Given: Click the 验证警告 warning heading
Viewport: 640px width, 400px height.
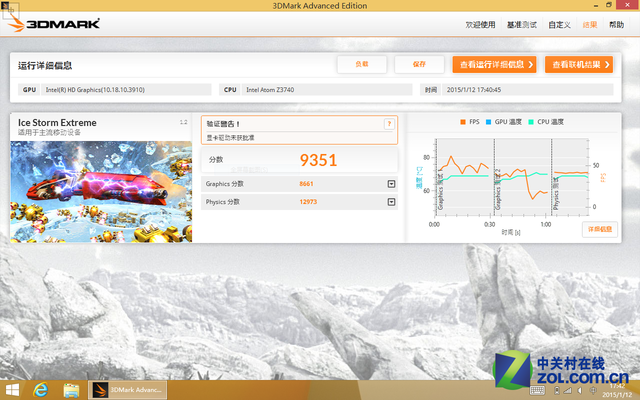Looking at the screenshot, I should click(x=223, y=124).
